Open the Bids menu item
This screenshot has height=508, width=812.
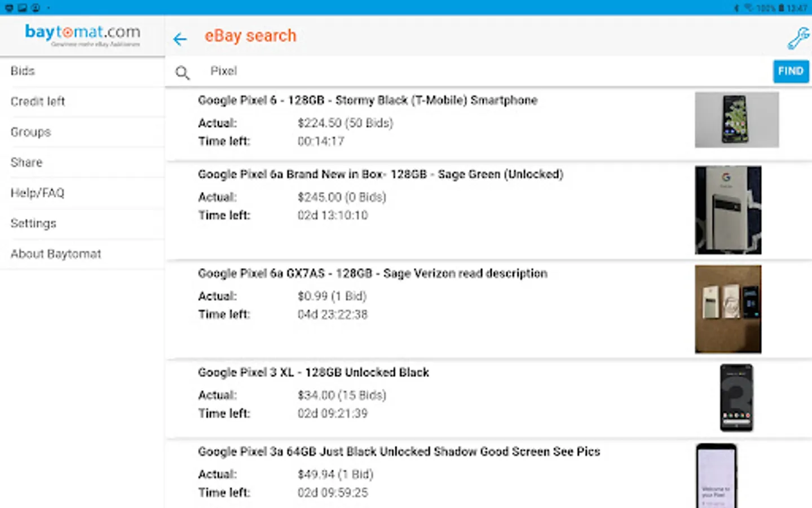tap(82, 71)
